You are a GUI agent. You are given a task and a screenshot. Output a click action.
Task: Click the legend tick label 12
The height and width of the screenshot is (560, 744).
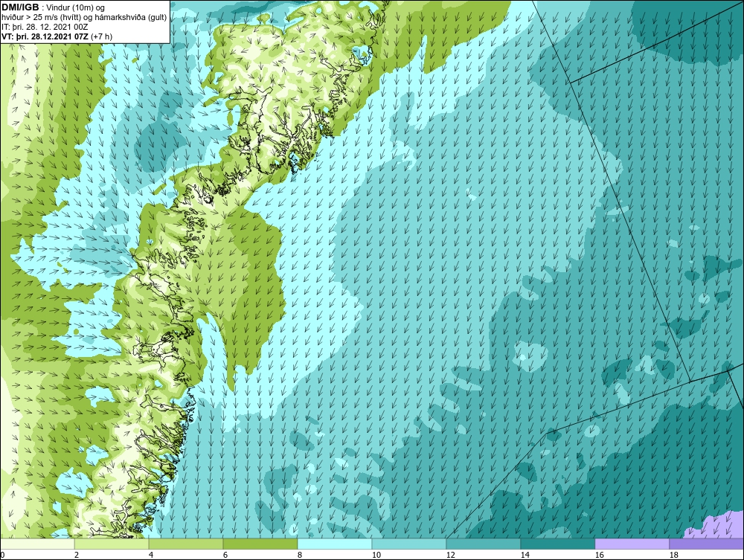[x=450, y=555]
